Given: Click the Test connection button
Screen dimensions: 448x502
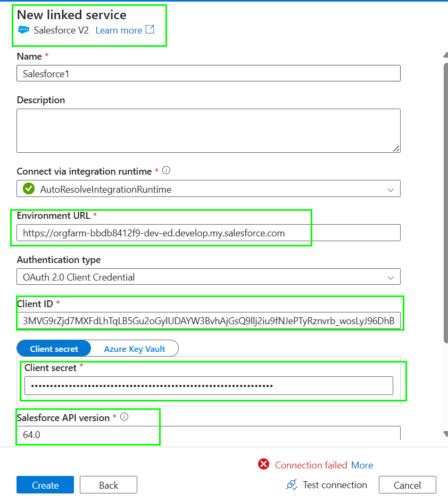Looking at the screenshot, I should (x=326, y=485).
